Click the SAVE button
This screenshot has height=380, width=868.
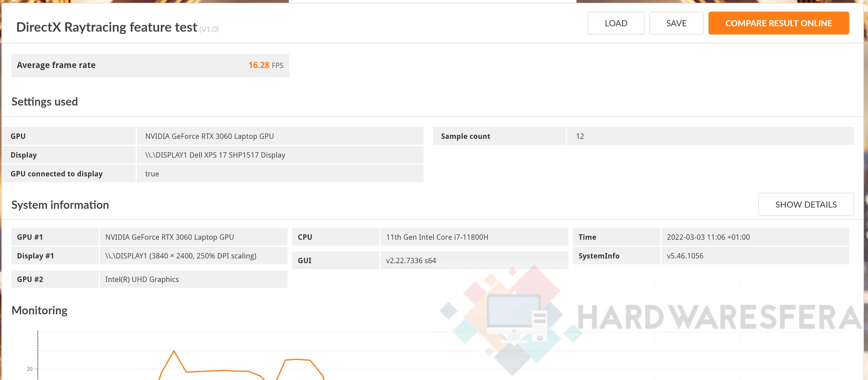[x=676, y=23]
